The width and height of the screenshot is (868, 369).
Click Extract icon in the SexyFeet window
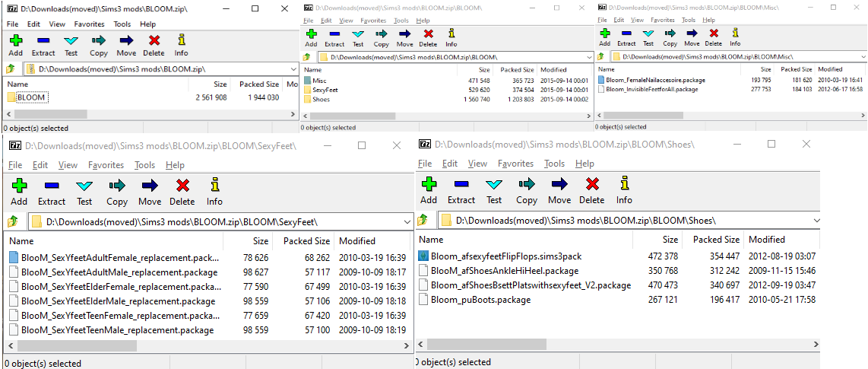(x=52, y=185)
